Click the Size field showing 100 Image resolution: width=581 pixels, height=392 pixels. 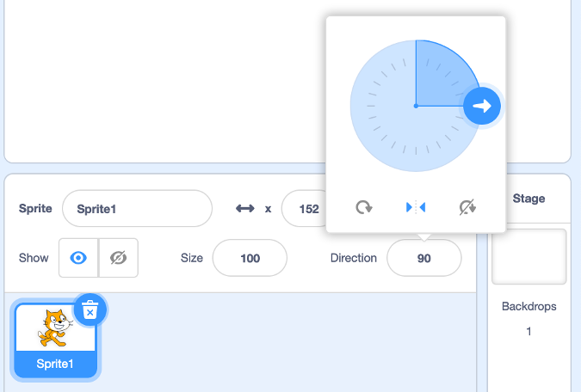pos(250,258)
